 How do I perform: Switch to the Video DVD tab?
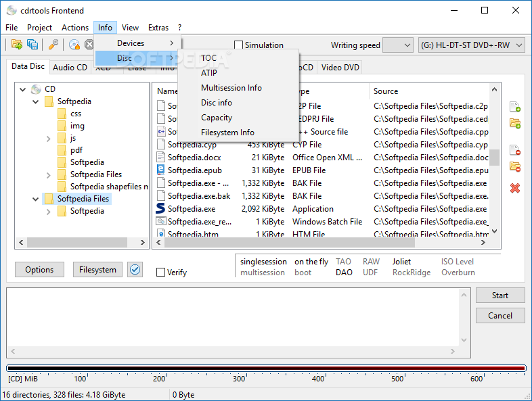point(340,68)
